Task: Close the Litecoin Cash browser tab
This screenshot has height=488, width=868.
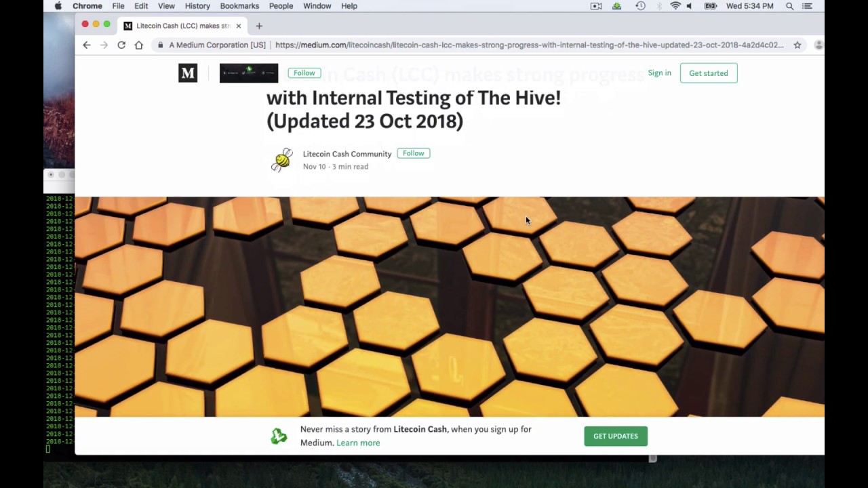Action: click(x=239, y=26)
